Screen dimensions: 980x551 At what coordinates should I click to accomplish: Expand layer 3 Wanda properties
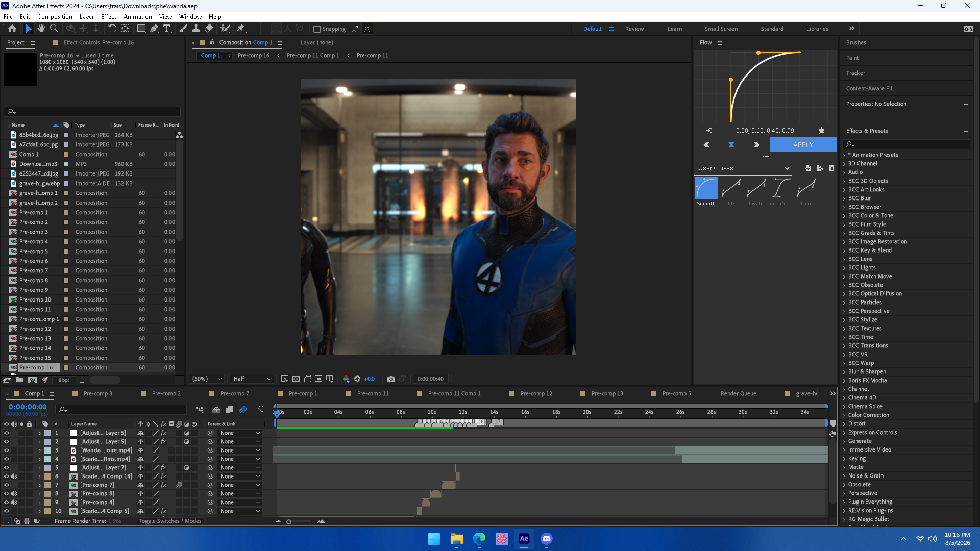click(x=39, y=450)
